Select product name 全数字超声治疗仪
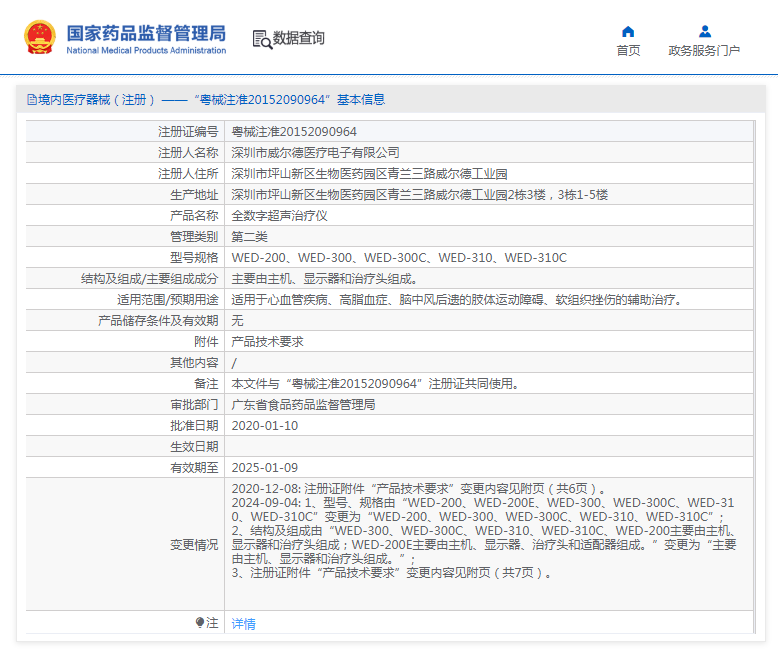This screenshot has height=652, width=778. pyautogui.click(x=279, y=216)
